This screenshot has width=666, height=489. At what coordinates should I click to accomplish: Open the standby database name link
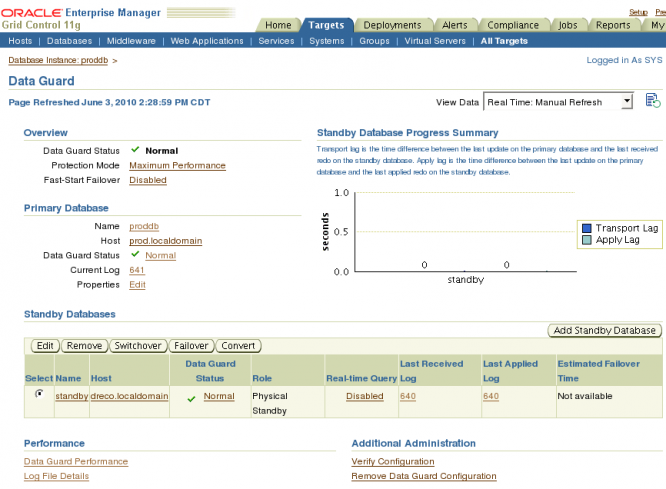pos(71,396)
